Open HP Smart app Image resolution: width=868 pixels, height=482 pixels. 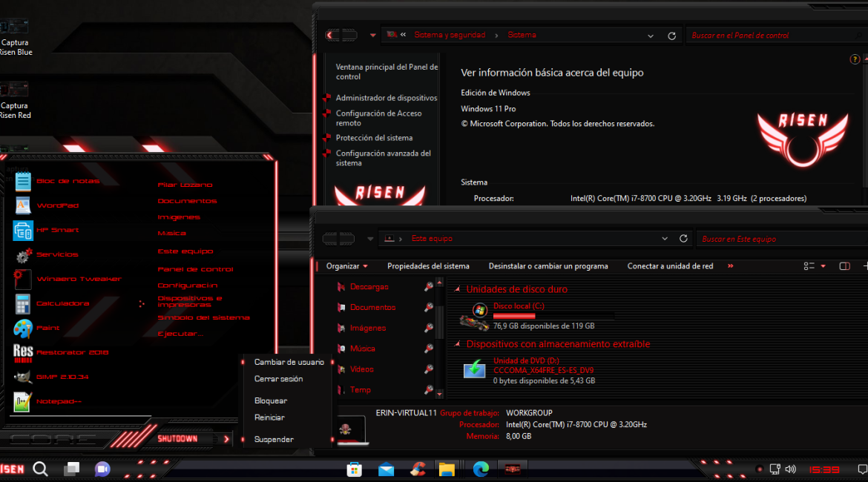click(57, 230)
